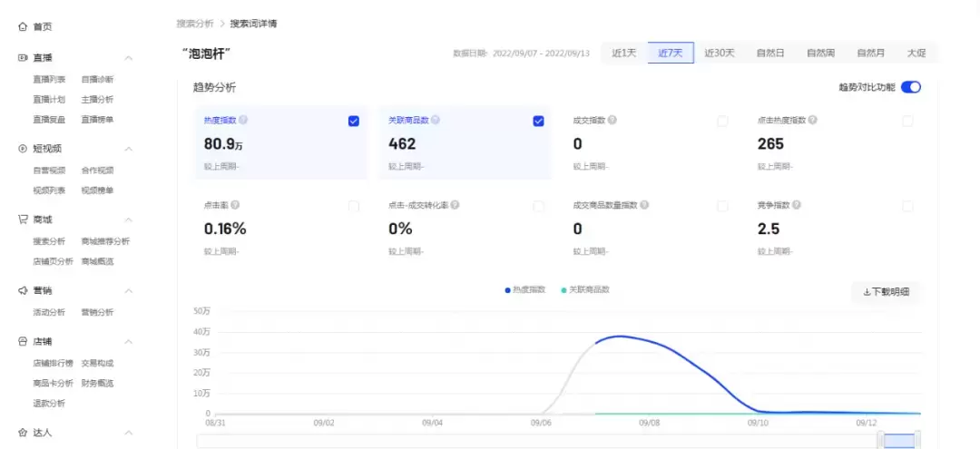Collapse the 直播 sidebar section
This screenshot has height=449, width=980.
click(128, 58)
